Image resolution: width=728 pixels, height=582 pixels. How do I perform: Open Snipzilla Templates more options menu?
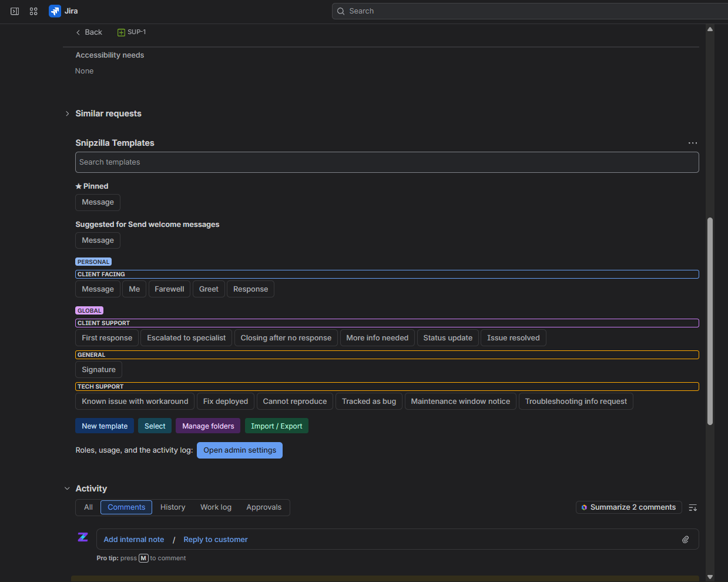[x=693, y=143]
